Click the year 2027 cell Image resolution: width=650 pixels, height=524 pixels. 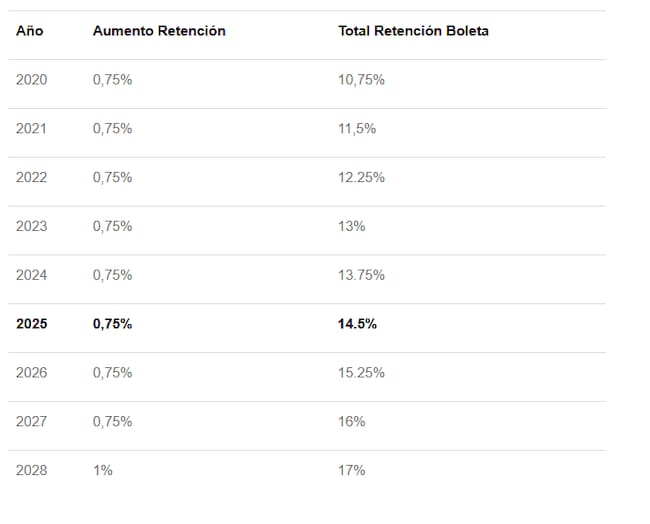[x=31, y=422]
